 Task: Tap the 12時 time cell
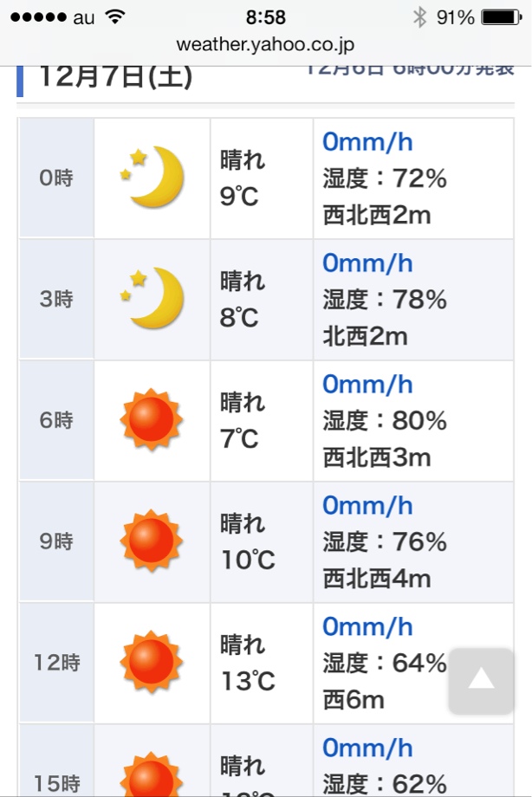pyautogui.click(x=56, y=663)
